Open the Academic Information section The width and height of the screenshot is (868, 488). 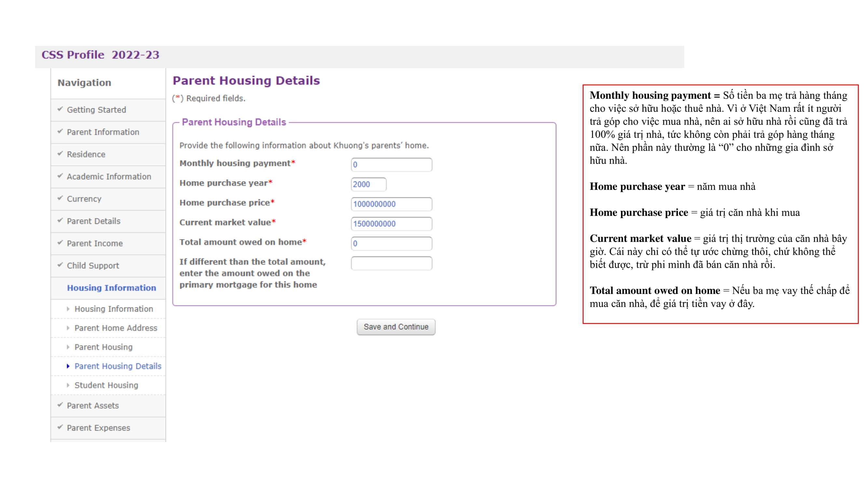click(x=109, y=176)
